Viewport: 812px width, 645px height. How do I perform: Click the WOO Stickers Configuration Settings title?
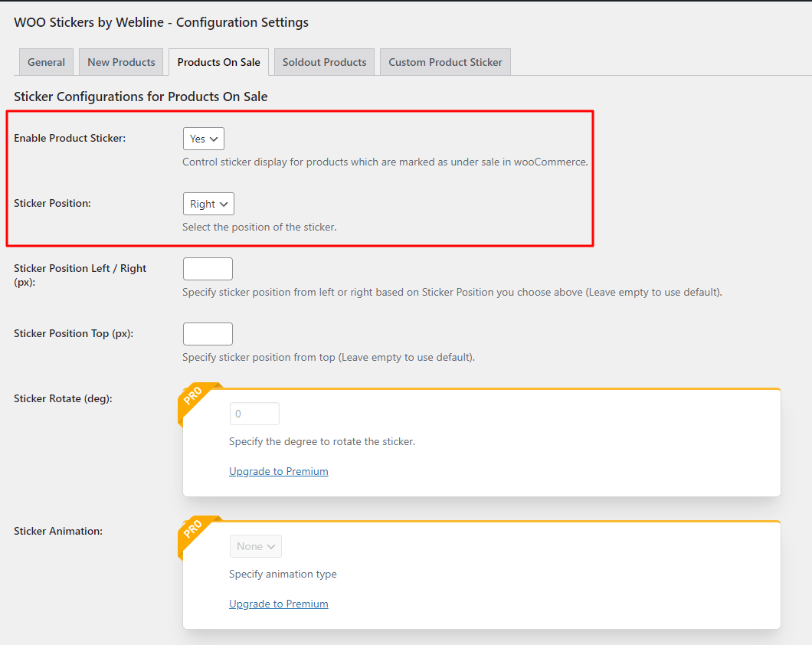[x=161, y=22]
